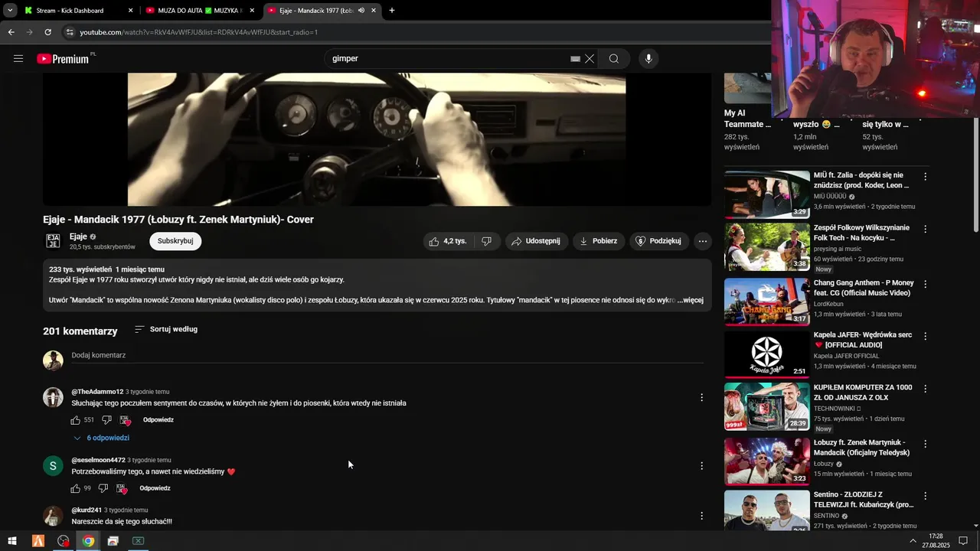The image size is (980, 551).
Task: Open menu for KUPIŁEM KOMPUTER ZA 1000 video
Action: [x=925, y=390]
